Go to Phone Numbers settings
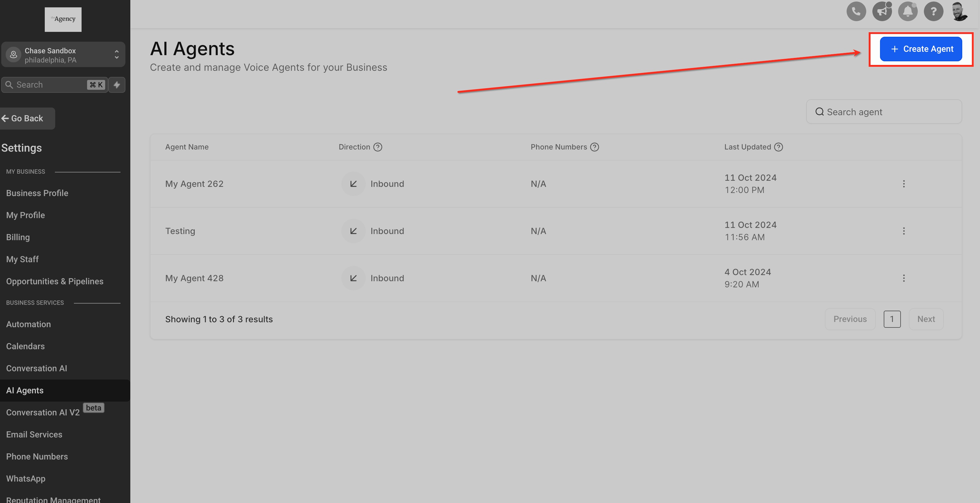Screen dimensions: 980x503 [37, 457]
